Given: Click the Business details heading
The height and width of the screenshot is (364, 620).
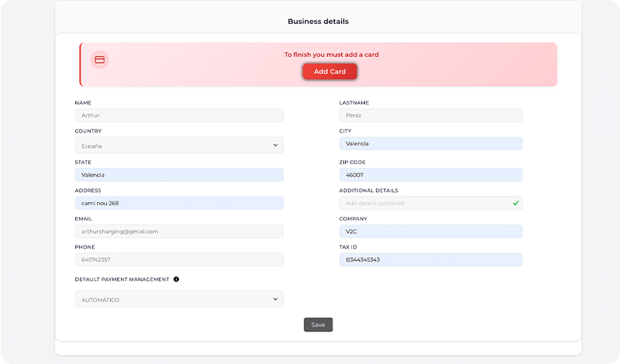Looking at the screenshot, I should coord(318,22).
